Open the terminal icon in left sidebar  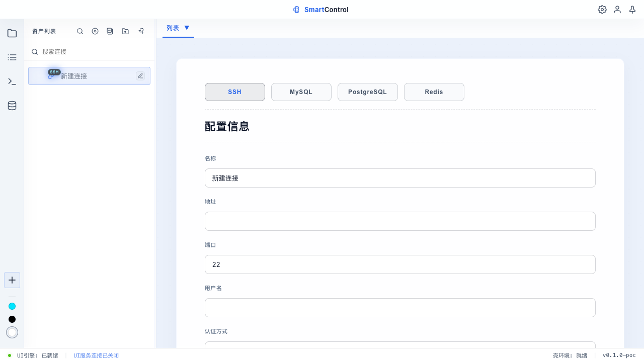[x=12, y=81]
